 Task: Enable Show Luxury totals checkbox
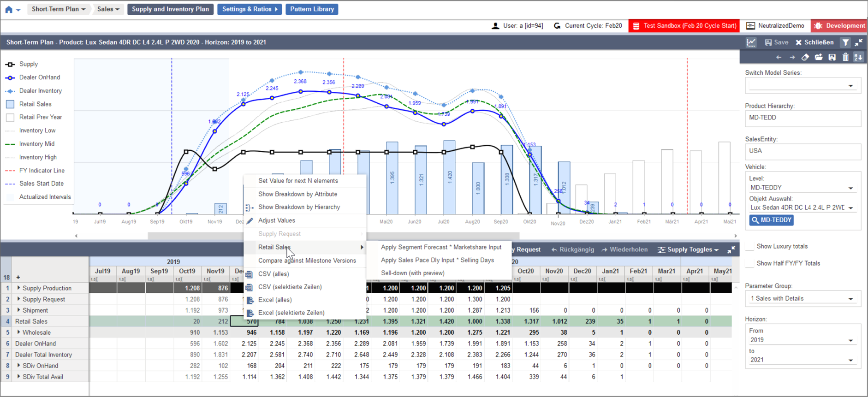[750, 247]
